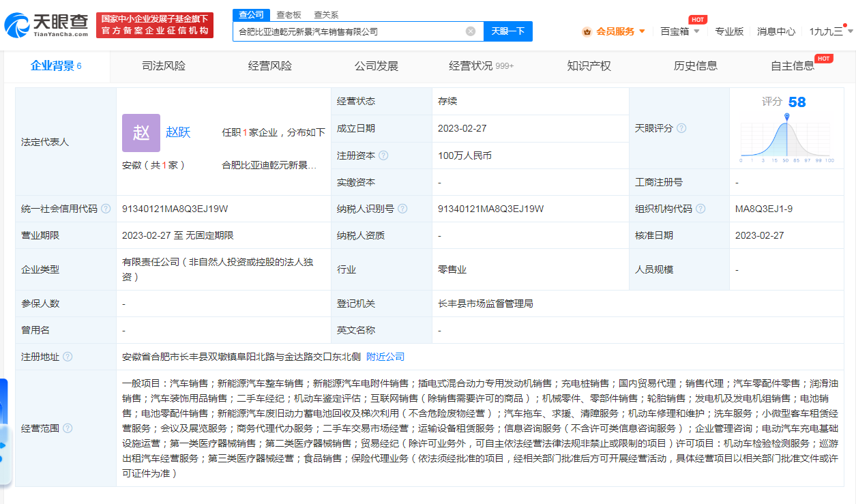Open the help icon next to 注册资本

pos(385,155)
